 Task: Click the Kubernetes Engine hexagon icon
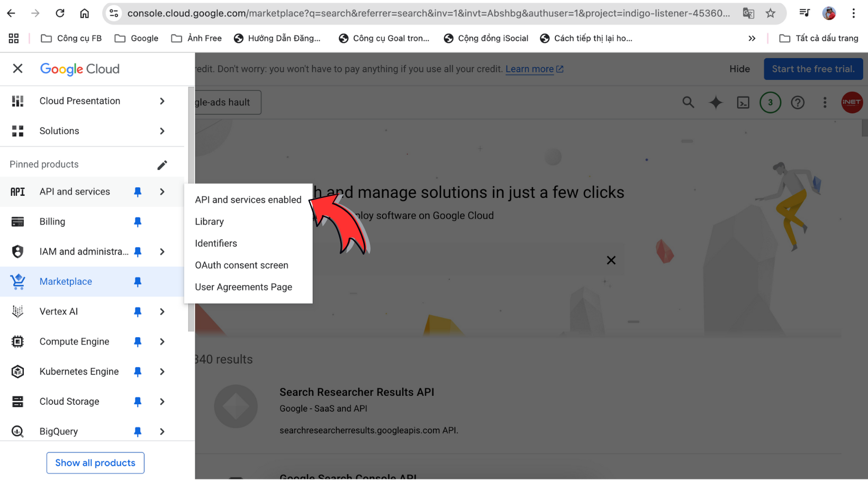pyautogui.click(x=17, y=372)
